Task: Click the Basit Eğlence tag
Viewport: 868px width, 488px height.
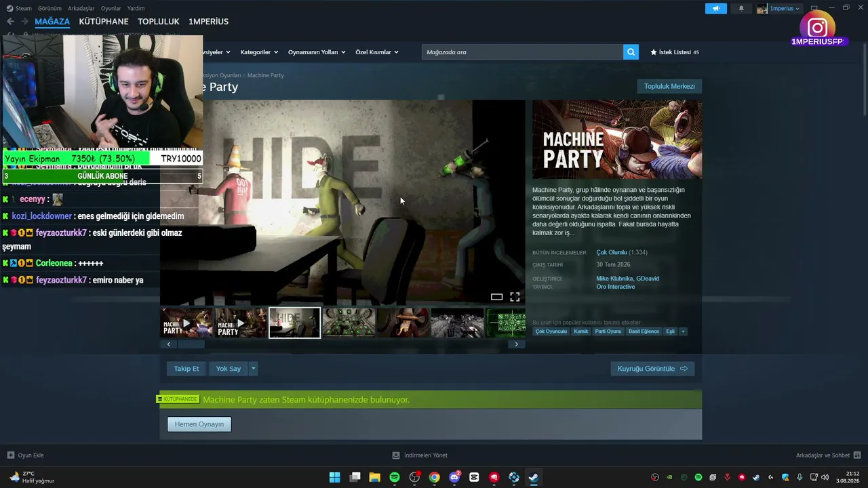Action: coord(644,331)
